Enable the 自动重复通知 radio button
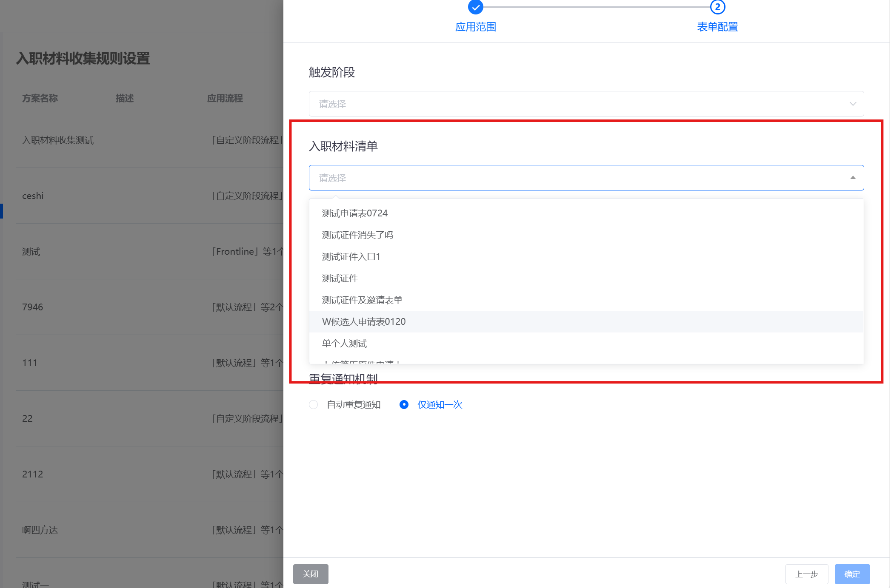This screenshot has height=588, width=891. (x=314, y=405)
